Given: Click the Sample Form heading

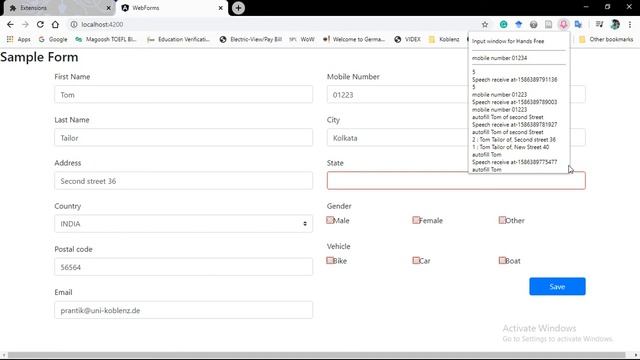Looking at the screenshot, I should point(39,57).
